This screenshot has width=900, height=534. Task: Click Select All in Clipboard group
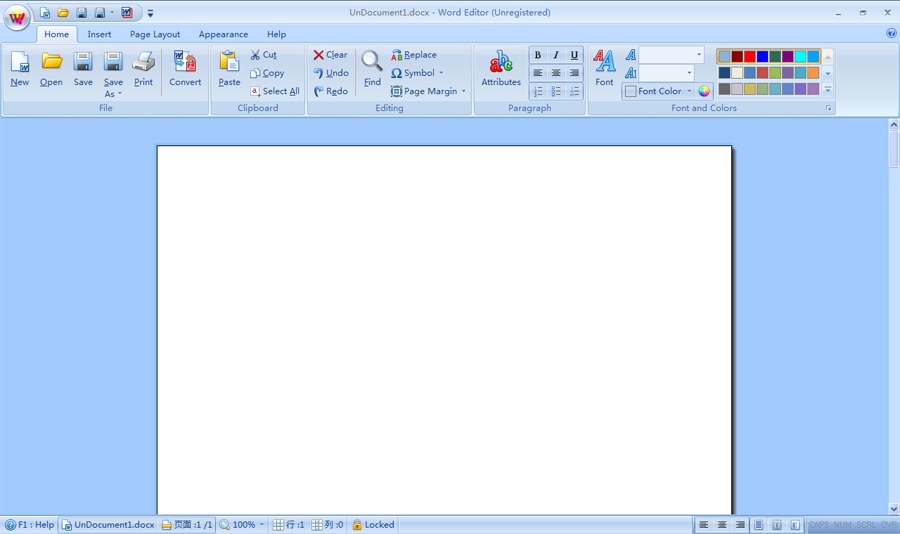click(x=274, y=91)
